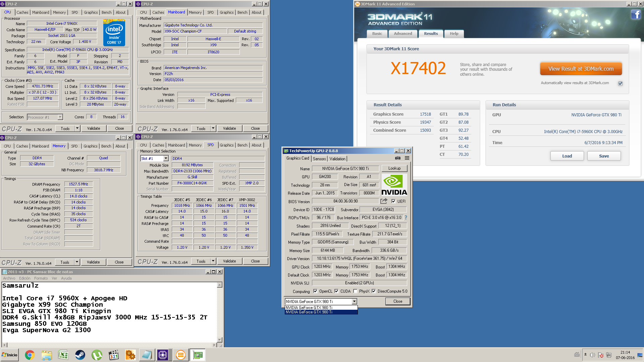Expand Tools dropdown arrow in CPU-Z Memory window

tap(77, 262)
